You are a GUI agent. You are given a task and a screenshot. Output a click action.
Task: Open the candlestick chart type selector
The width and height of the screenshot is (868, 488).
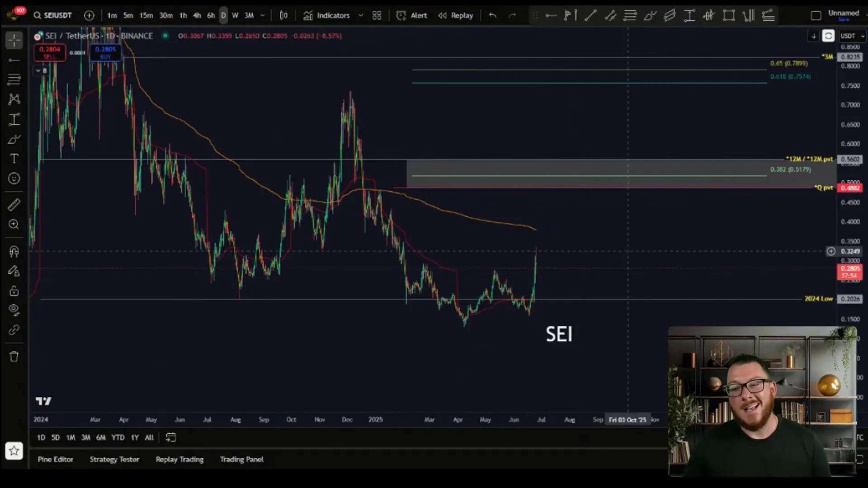point(283,15)
